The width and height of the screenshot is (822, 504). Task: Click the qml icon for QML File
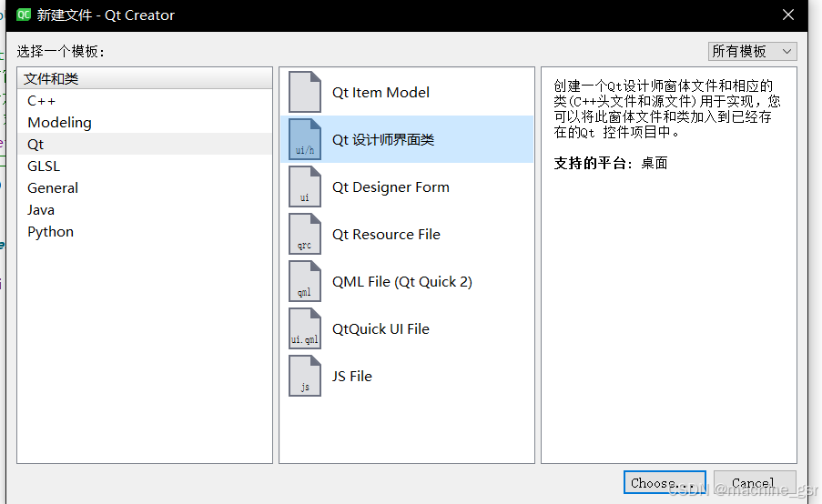click(x=305, y=281)
